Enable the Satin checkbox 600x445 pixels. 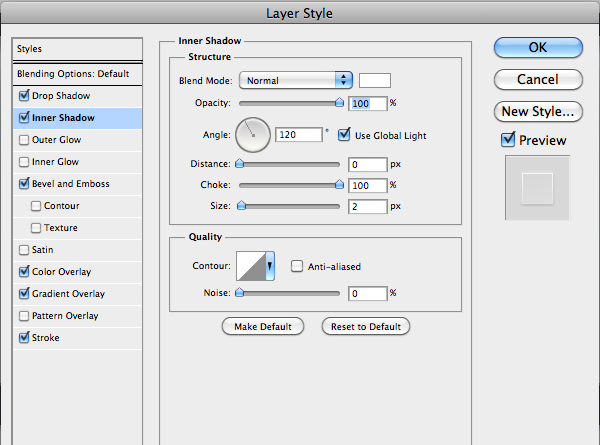(x=24, y=250)
